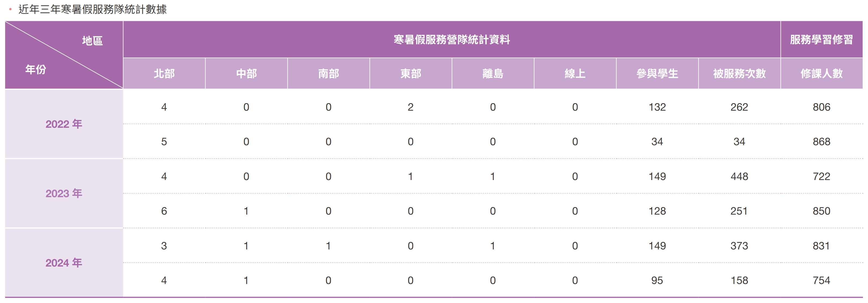Click the cell containing 373
Image resolution: width=868 pixels, height=303 pixels.
(739, 246)
